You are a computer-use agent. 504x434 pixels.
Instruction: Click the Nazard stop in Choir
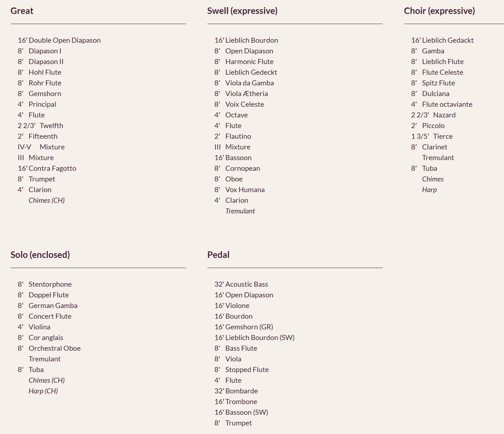[444, 115]
